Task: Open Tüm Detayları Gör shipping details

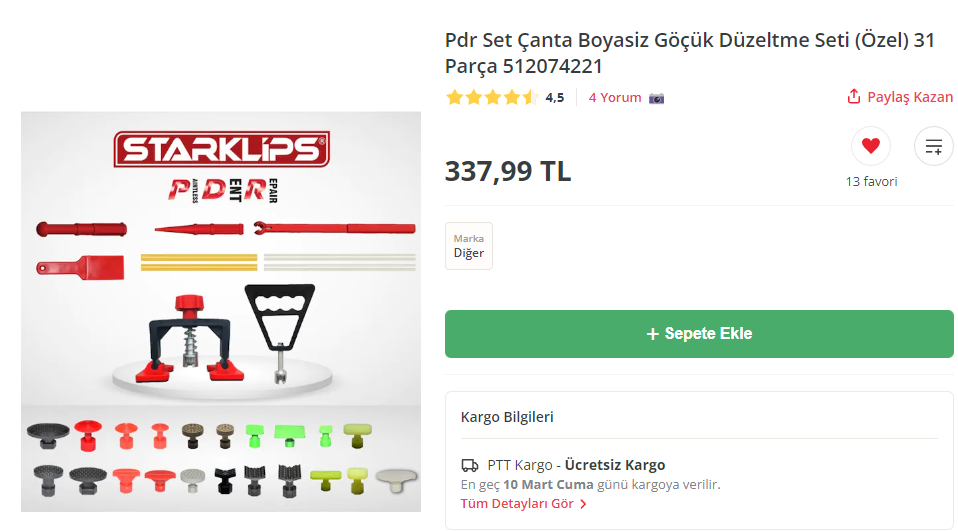Action: [517, 504]
